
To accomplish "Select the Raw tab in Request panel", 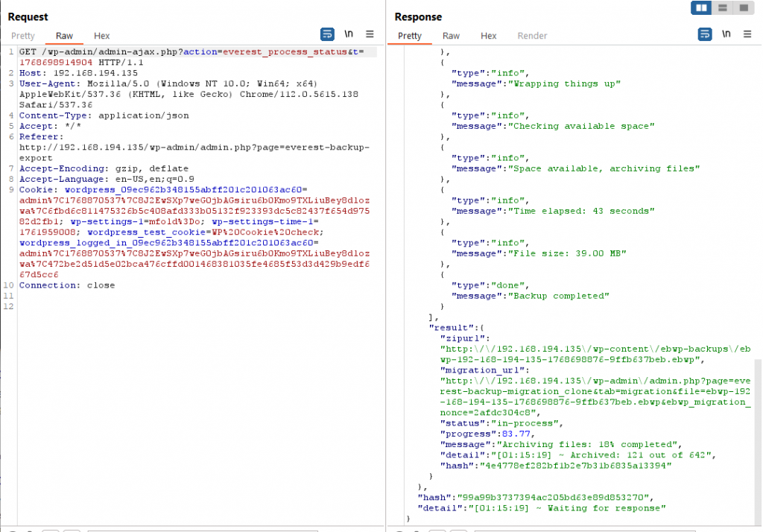I will pos(64,36).
